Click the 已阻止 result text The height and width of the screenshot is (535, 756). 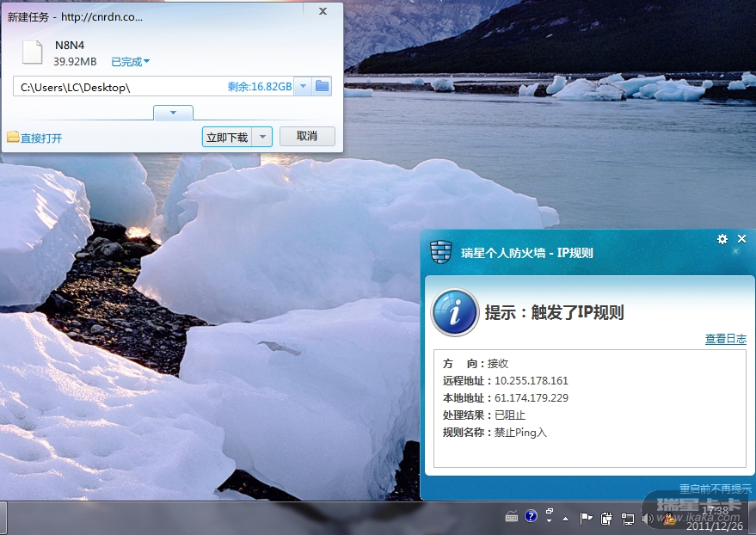coord(510,415)
